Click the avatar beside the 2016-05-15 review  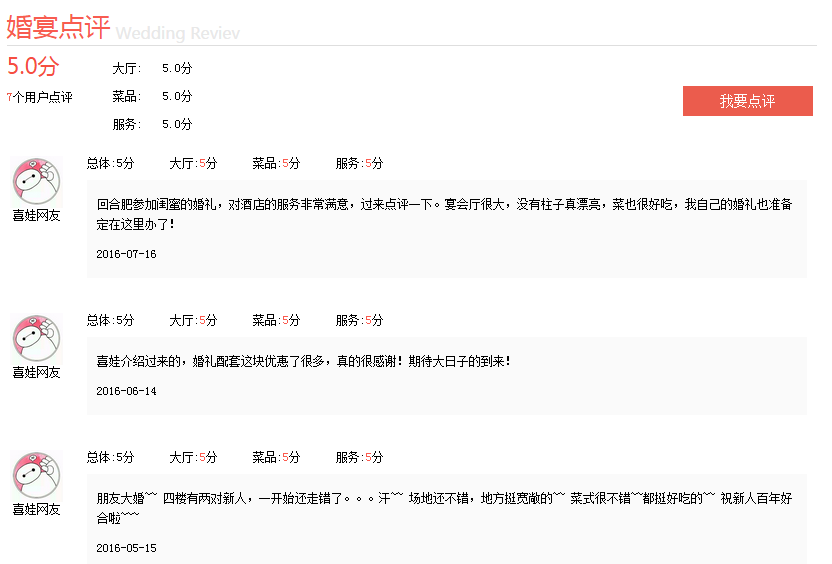tap(36, 475)
